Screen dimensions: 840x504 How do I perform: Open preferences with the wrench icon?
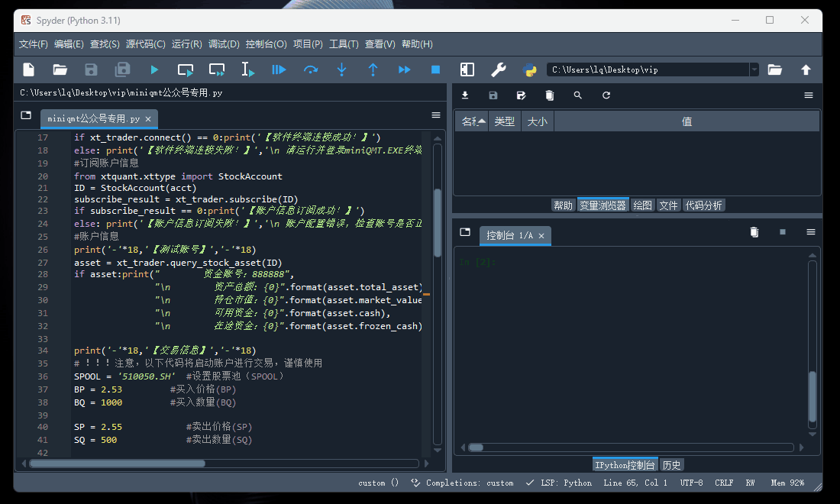coord(498,69)
